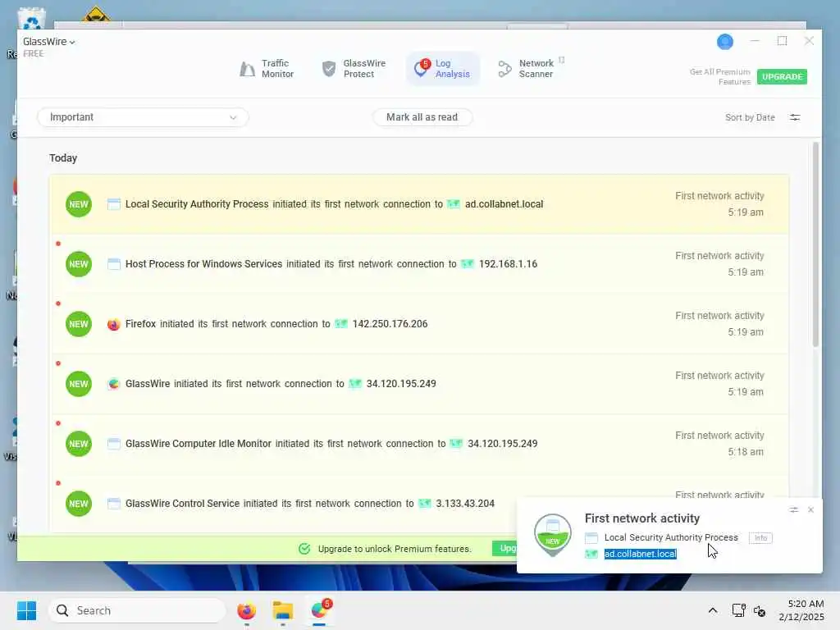Select ad.collabnet.local in first log entry
Screen dimensions: 840x630
tap(504, 204)
